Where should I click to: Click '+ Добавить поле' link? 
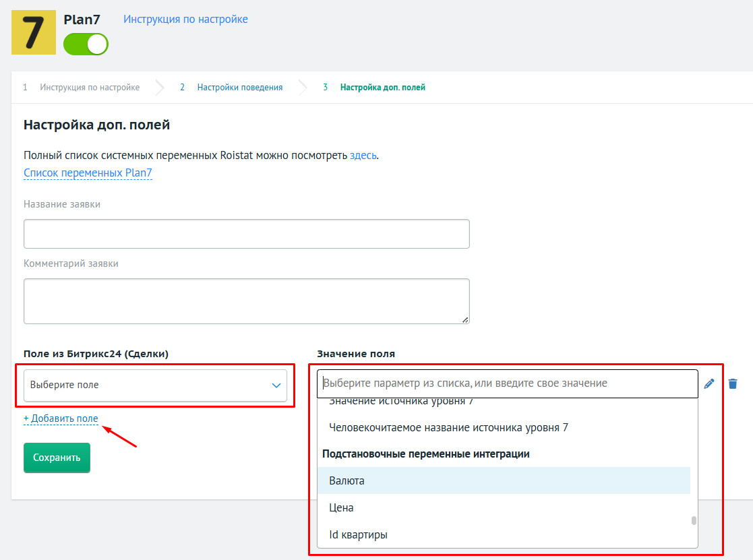[x=61, y=418]
